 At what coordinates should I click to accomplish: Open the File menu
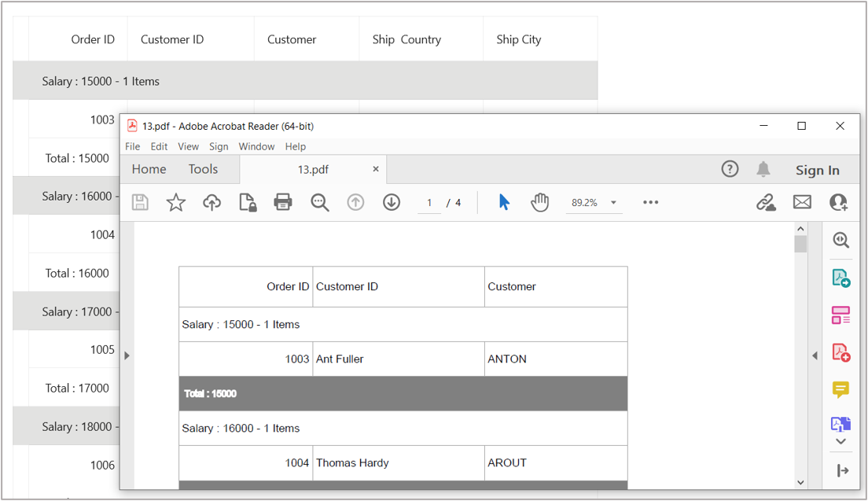pyautogui.click(x=133, y=146)
